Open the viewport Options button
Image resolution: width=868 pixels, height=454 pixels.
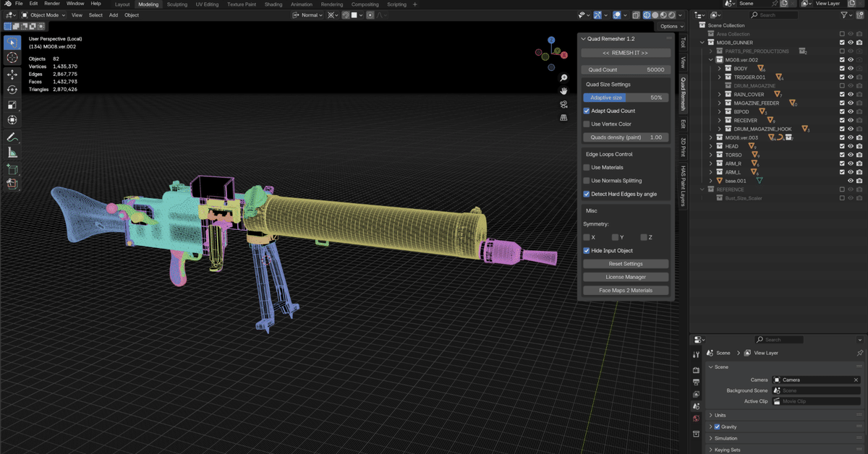point(671,26)
